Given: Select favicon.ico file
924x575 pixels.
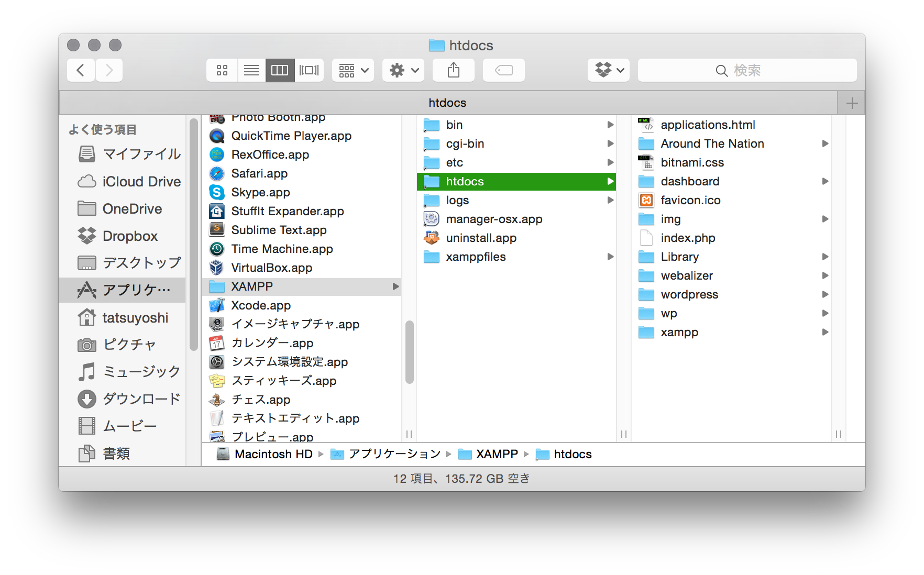Looking at the screenshot, I should coord(731,200).
